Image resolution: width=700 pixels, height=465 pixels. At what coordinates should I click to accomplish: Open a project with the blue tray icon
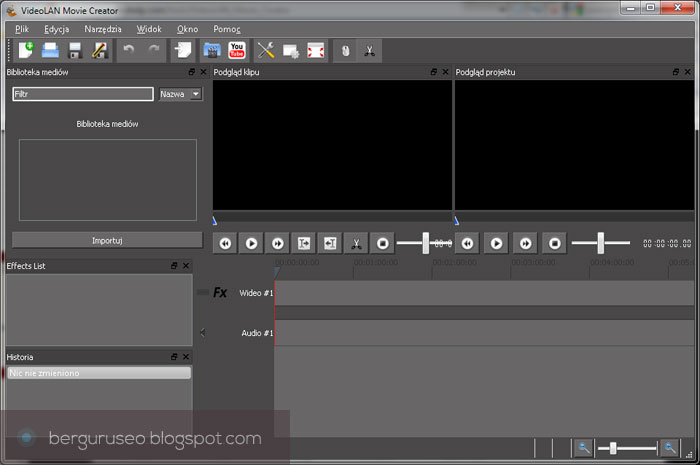coord(50,50)
